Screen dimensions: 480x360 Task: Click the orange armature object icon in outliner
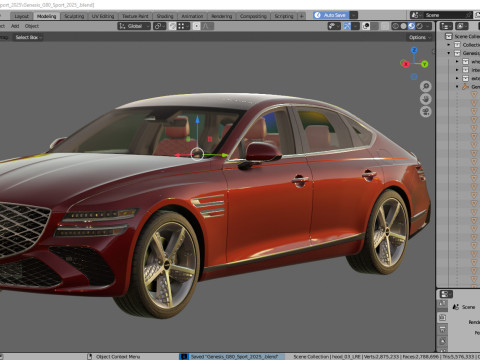(x=465, y=87)
